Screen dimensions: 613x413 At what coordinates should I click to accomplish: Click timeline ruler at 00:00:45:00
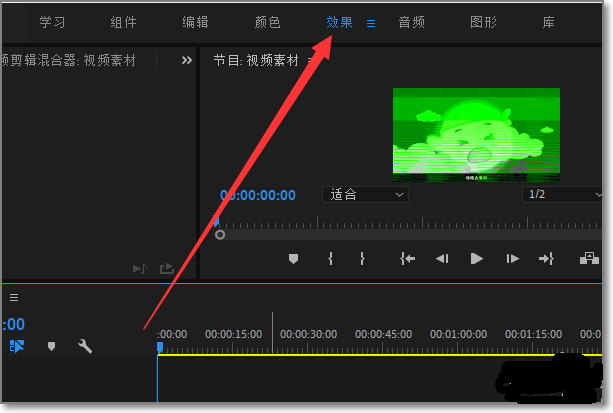384,334
